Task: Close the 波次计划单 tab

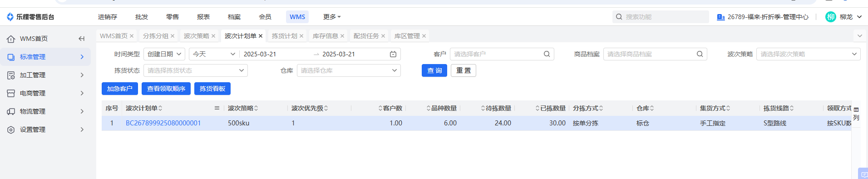Action: [261, 36]
